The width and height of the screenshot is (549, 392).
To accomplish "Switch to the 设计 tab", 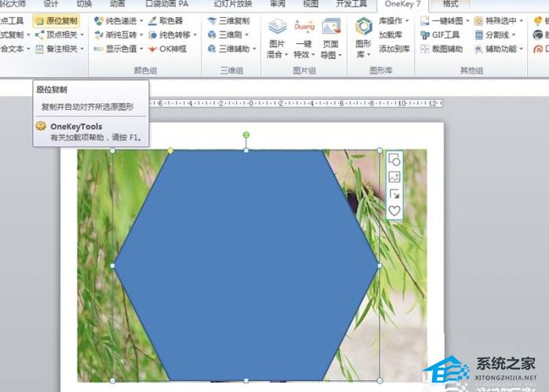I will [51, 4].
